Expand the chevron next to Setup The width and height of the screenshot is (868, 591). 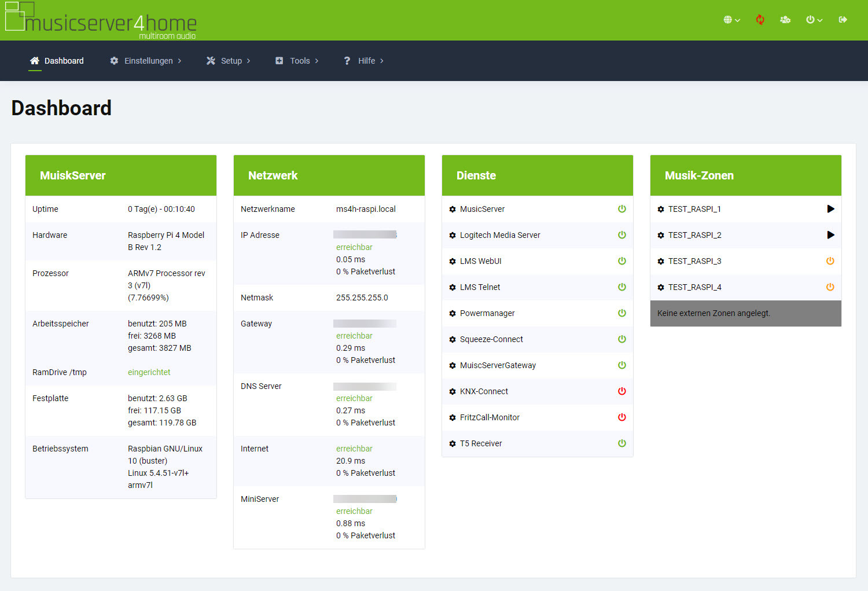click(x=248, y=61)
